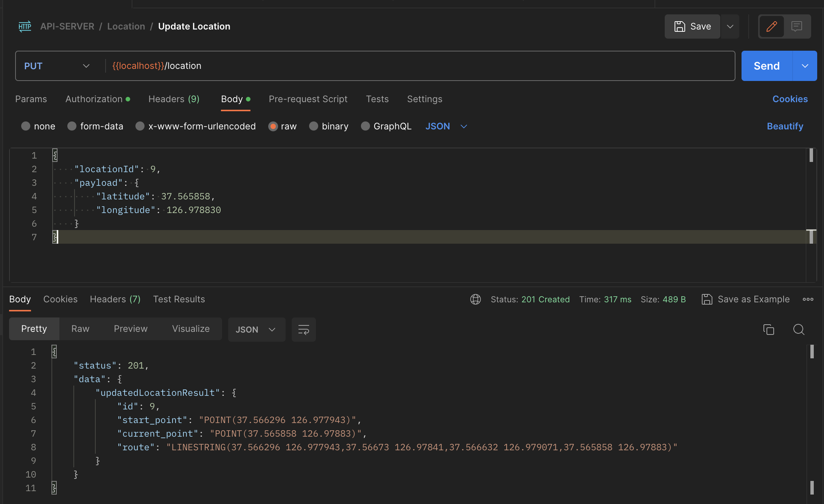Screen dimensions: 824x504
Task: Click the request URL input field
Action: 420,66
